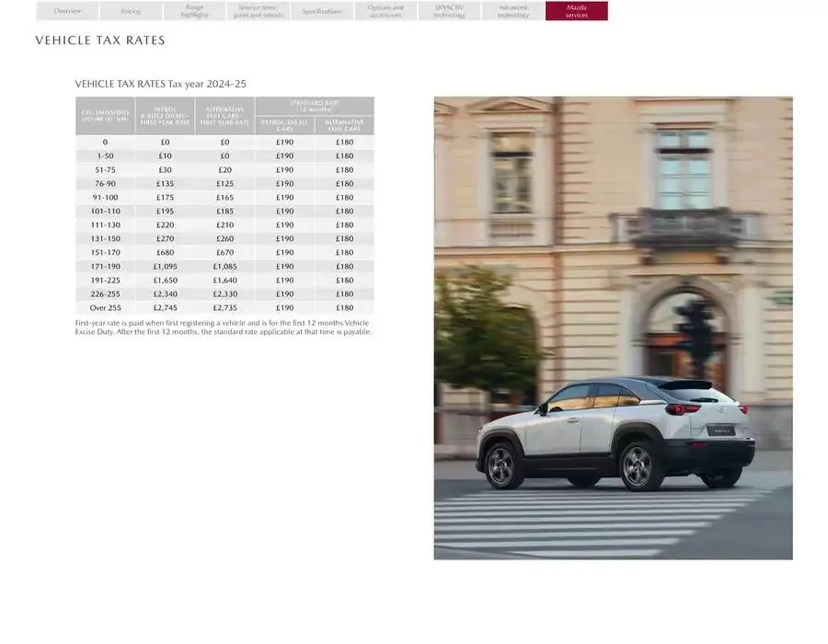Click the VEHICLE TAX RATES page heading

pyautogui.click(x=100, y=41)
